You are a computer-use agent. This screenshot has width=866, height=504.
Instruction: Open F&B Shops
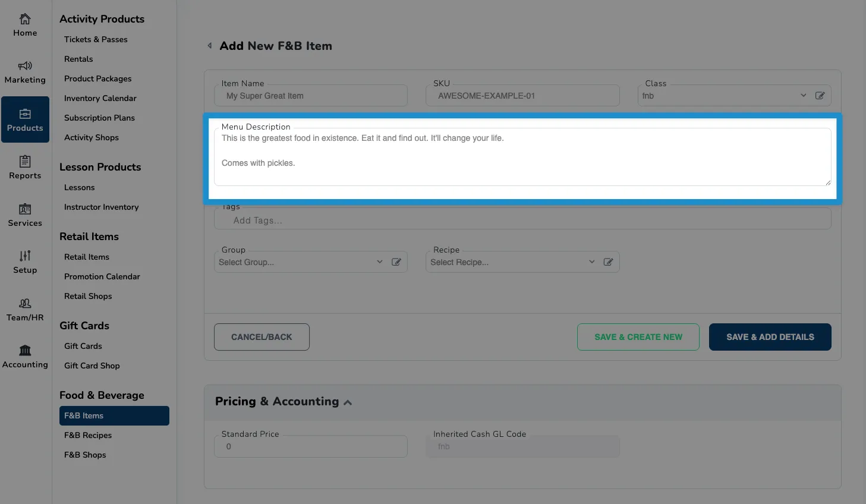click(x=85, y=455)
